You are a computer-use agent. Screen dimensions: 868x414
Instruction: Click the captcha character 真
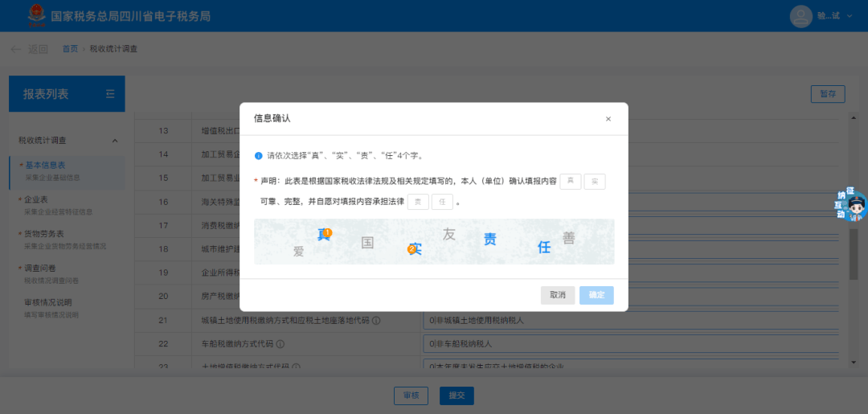point(324,235)
